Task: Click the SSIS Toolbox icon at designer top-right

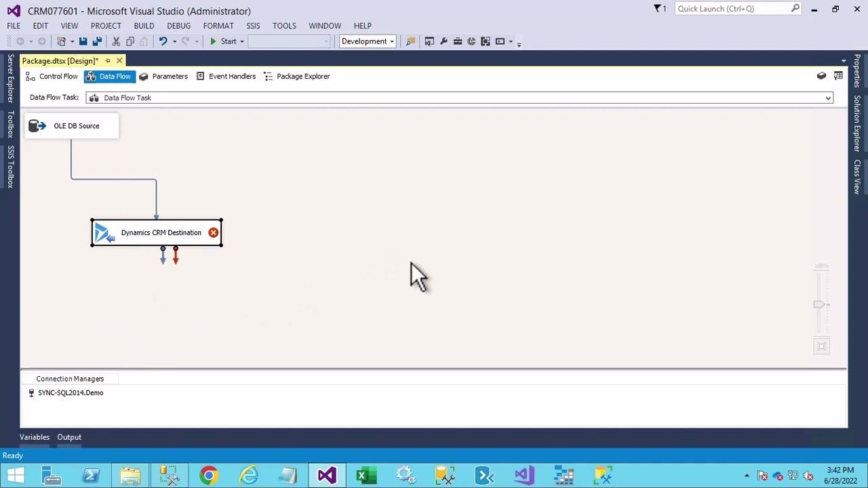Action: click(821, 76)
